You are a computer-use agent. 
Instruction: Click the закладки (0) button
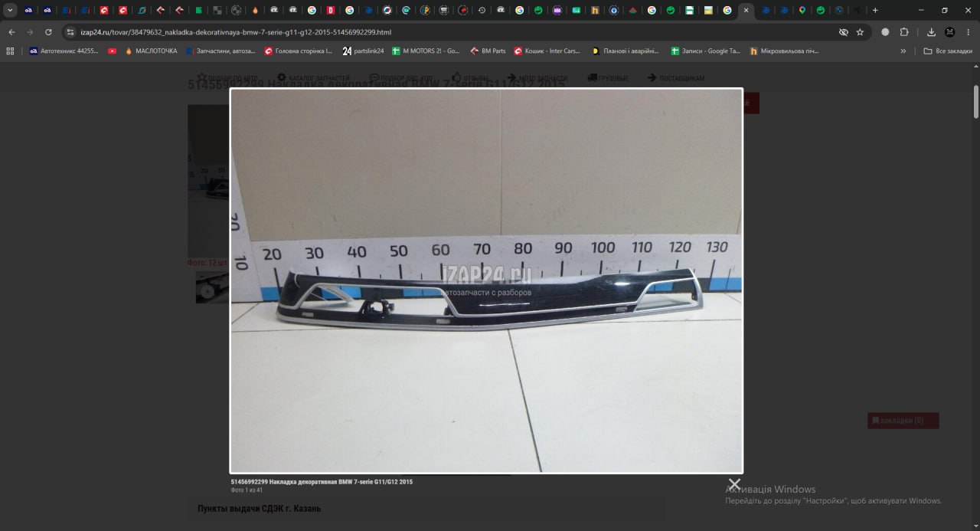coord(903,420)
